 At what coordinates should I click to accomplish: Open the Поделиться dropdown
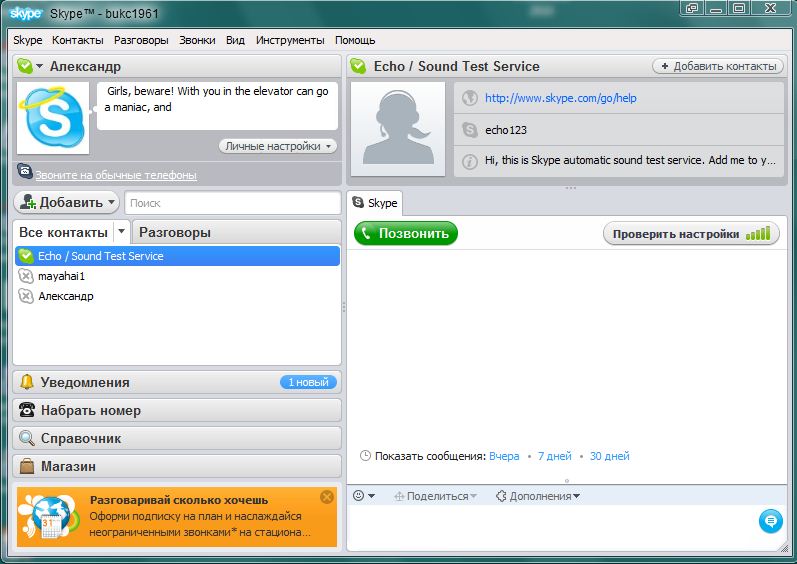coord(436,496)
